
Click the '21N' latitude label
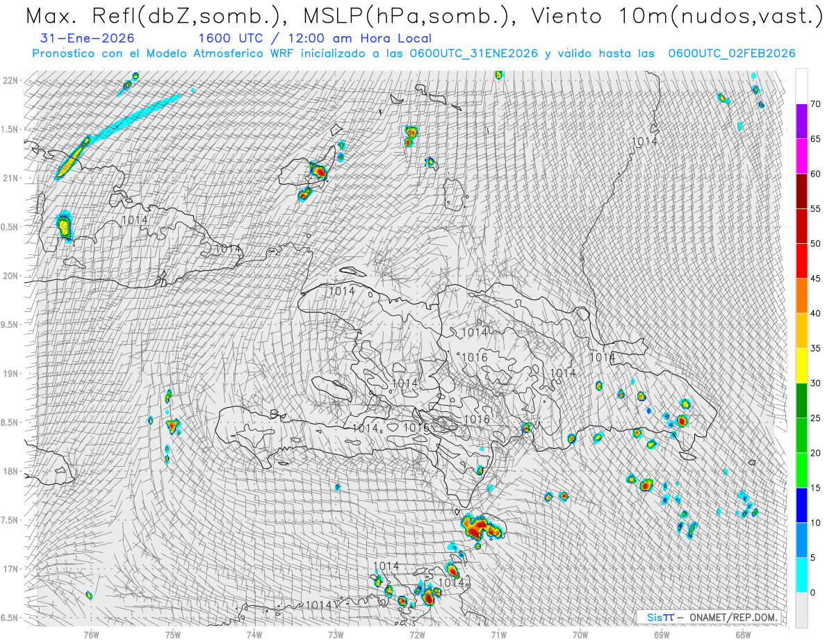(10, 178)
